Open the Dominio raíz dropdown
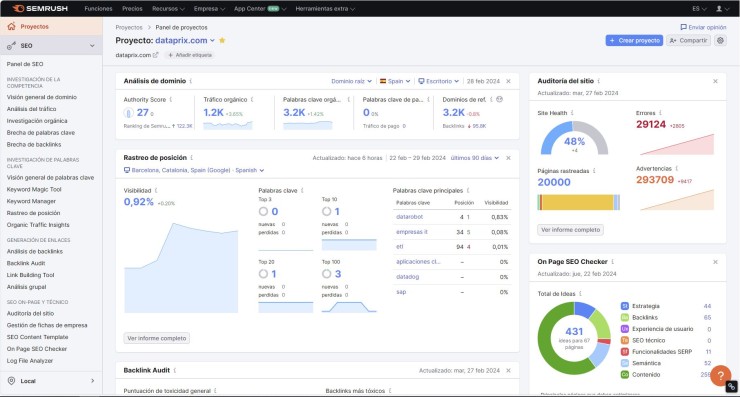 pos(351,81)
